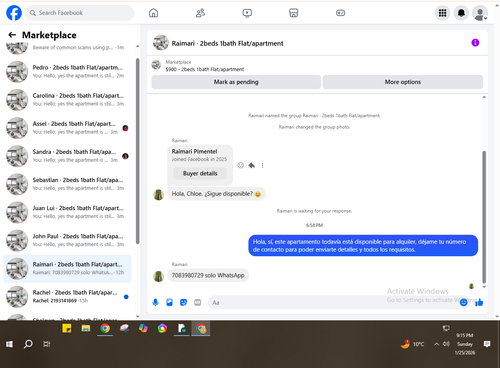Click Raimari's avatar beside WhatsApp message
This screenshot has width=500, height=368.
click(x=158, y=276)
